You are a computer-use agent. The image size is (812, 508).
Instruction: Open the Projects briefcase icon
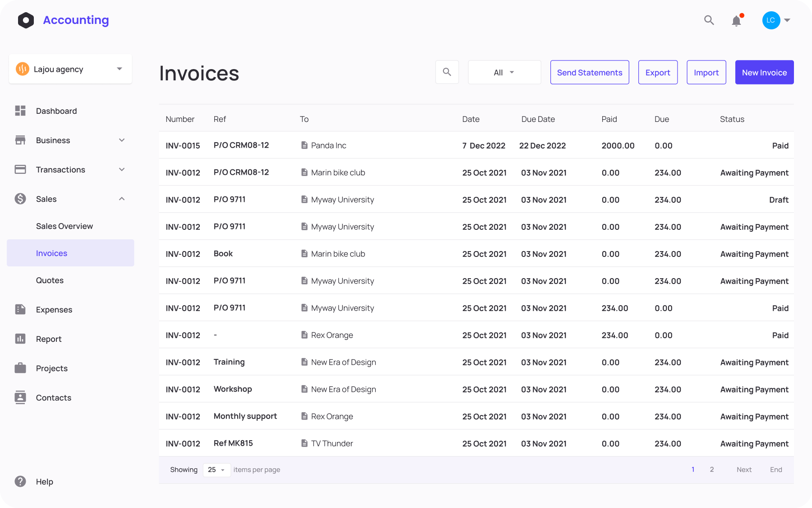click(20, 368)
